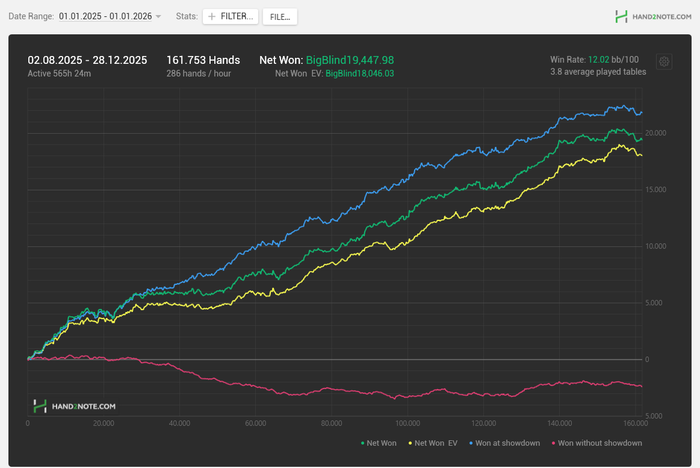Image resolution: width=700 pixels, height=468 pixels.
Task: Click the 10.000 y-axis label
Action: click(655, 247)
